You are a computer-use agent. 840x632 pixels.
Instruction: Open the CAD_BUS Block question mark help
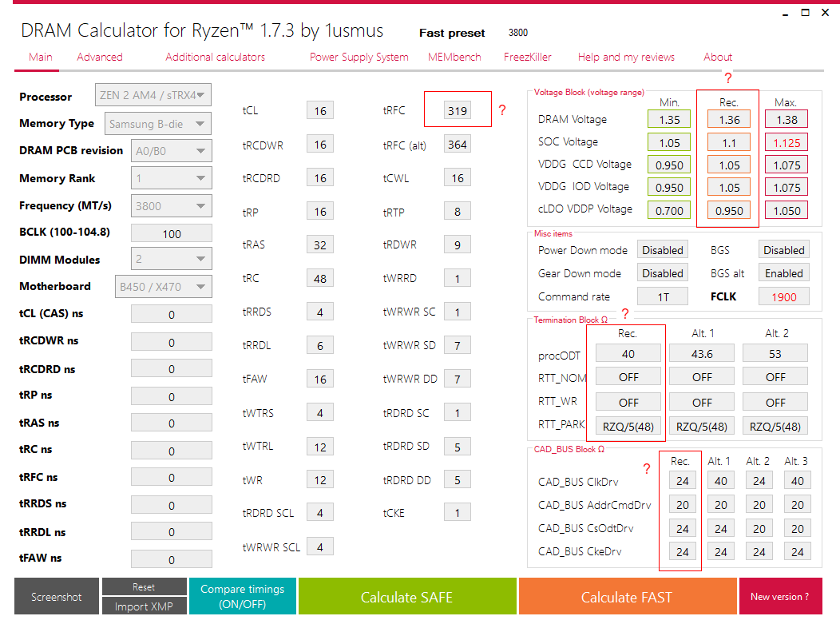tap(647, 468)
